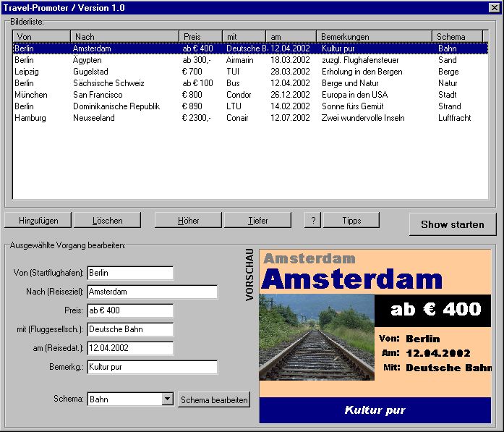Expand the Schema dropdown arrow
The width and height of the screenshot is (504, 432).
pos(167,399)
